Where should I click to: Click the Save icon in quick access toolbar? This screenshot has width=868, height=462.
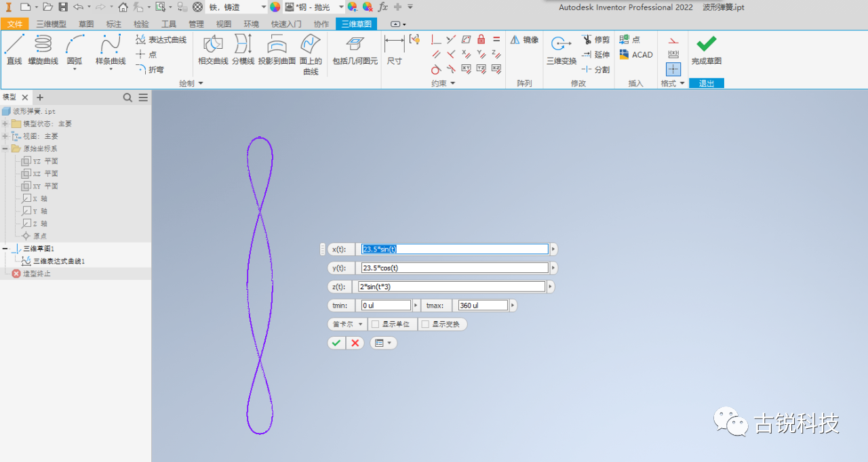[63, 7]
